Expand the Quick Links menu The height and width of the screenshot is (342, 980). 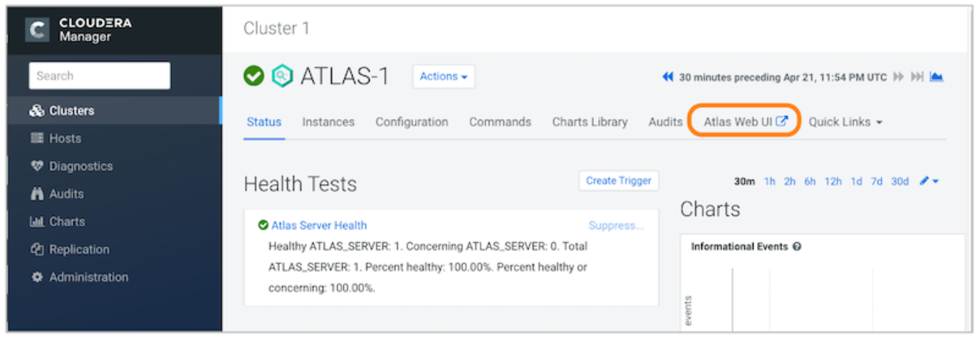[x=845, y=122]
